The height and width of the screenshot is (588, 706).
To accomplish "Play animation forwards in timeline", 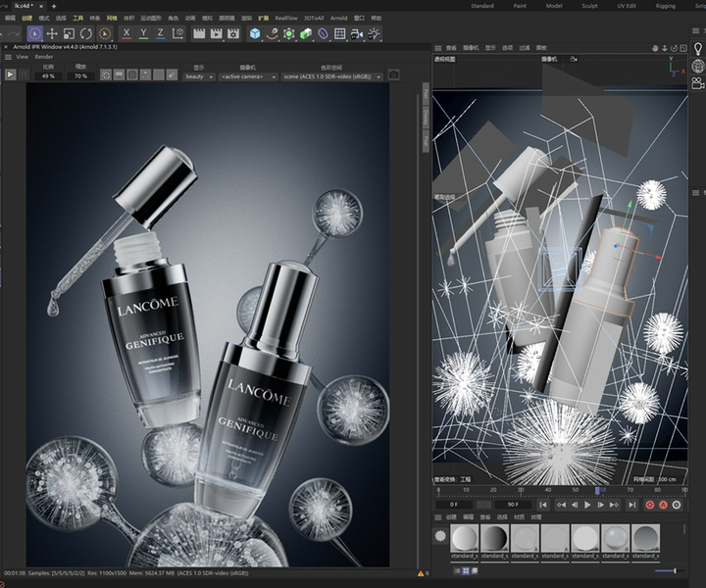I will 587,505.
